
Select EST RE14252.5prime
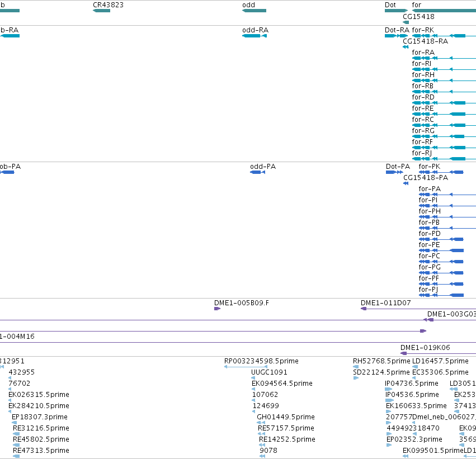(x=262, y=446)
